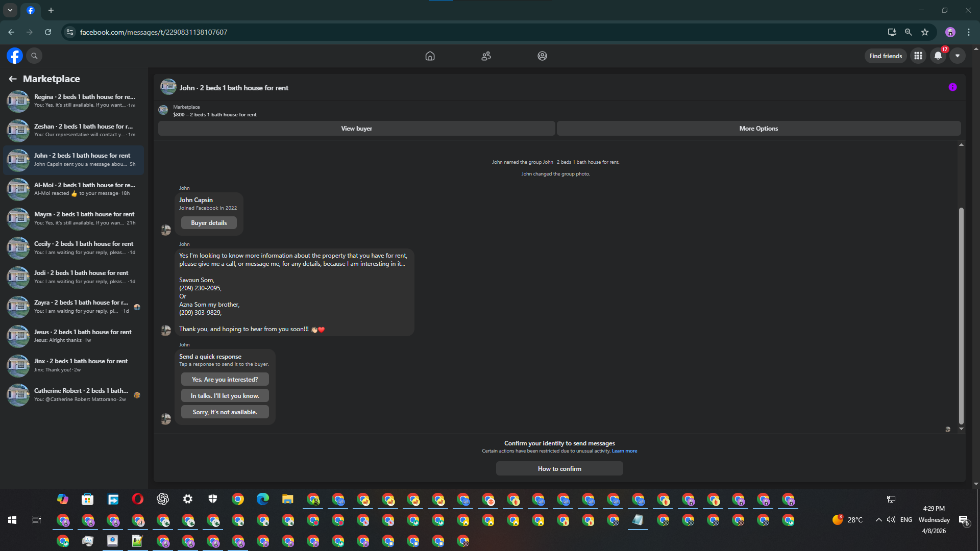980x551 pixels.
Task: Click the Marketplace back arrow
Action: pos(13,79)
